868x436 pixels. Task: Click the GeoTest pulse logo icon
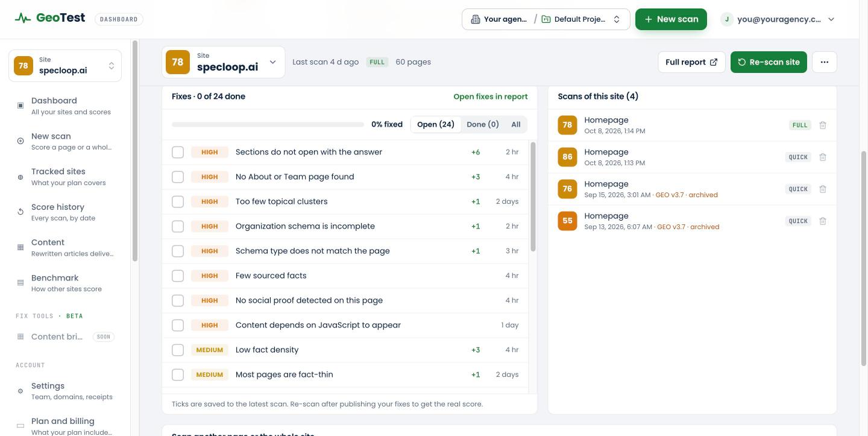[23, 19]
